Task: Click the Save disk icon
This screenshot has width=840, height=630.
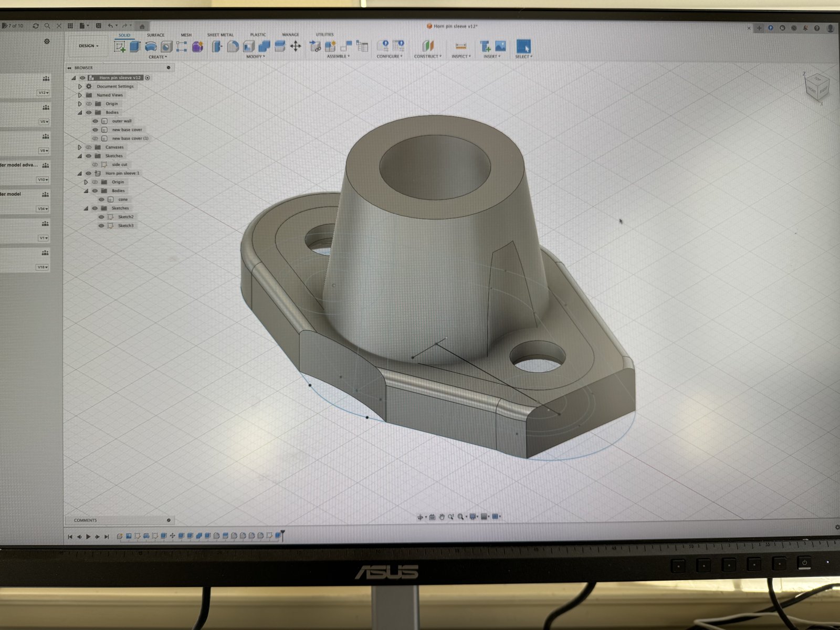Action: coord(98,26)
